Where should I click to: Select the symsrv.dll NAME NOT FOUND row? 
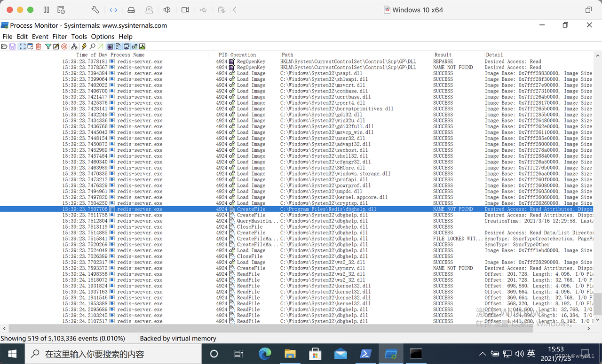click(297, 268)
